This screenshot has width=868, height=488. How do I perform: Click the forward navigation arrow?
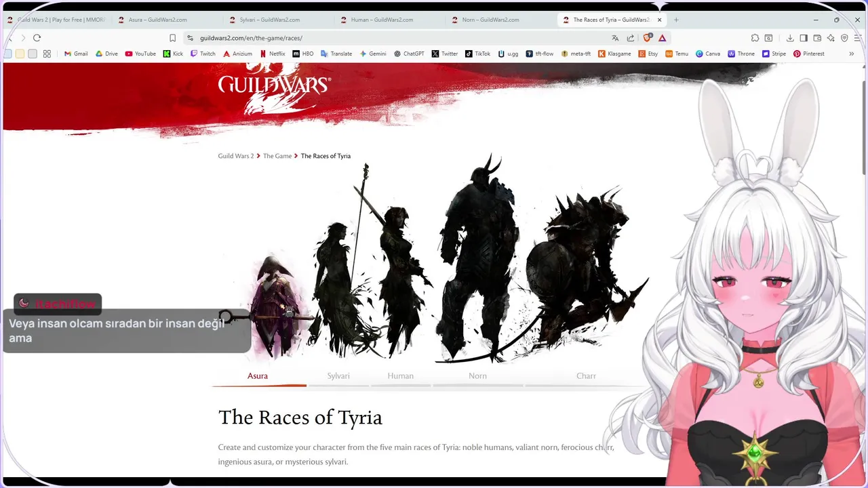[22, 38]
